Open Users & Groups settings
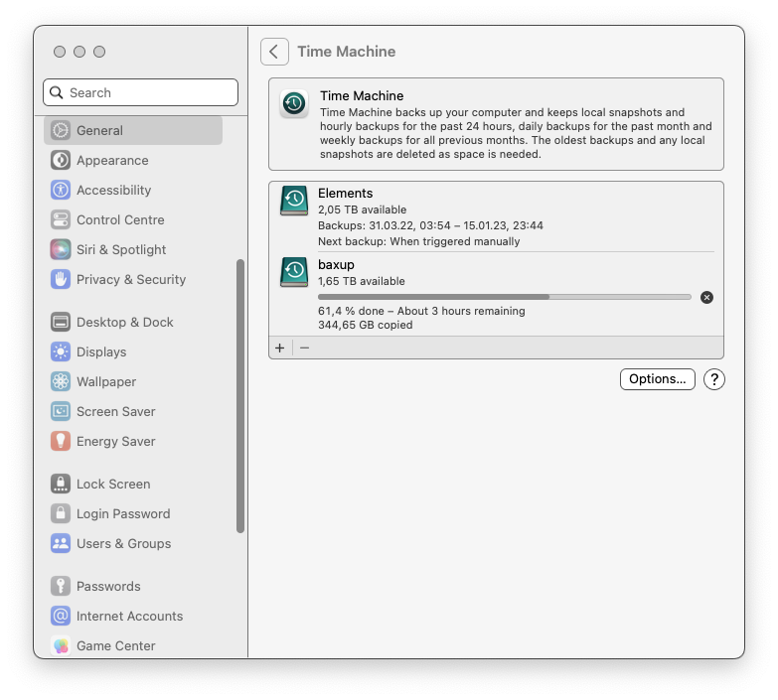The height and width of the screenshot is (700, 778). [123, 543]
